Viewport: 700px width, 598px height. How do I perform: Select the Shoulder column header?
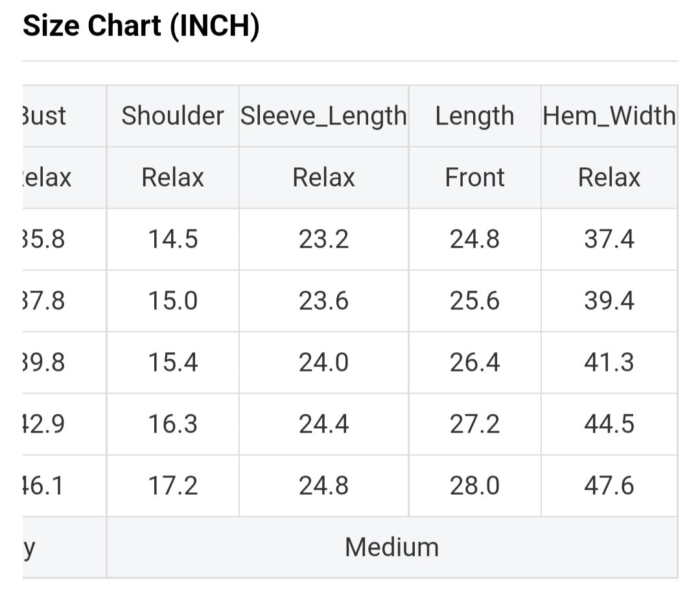pos(172,116)
